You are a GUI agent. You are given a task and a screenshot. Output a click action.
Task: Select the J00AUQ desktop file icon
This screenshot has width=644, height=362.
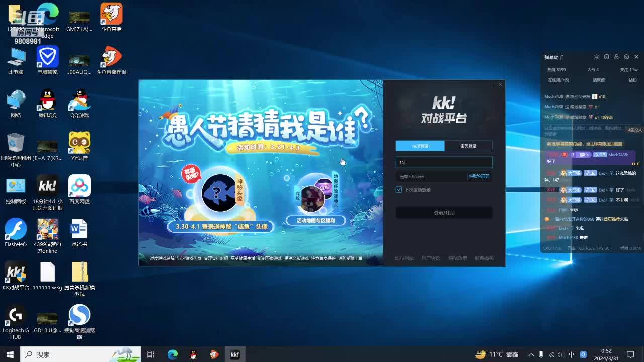tap(79, 64)
